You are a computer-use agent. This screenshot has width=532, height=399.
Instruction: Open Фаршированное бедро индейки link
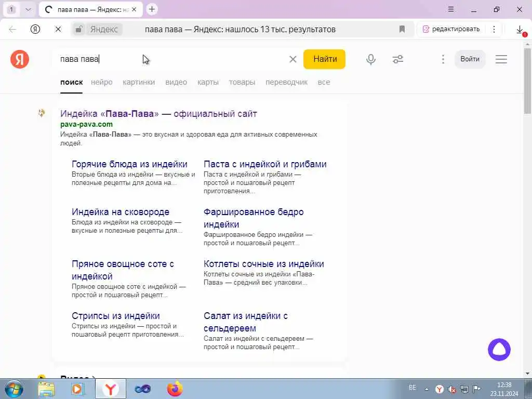coord(254,218)
